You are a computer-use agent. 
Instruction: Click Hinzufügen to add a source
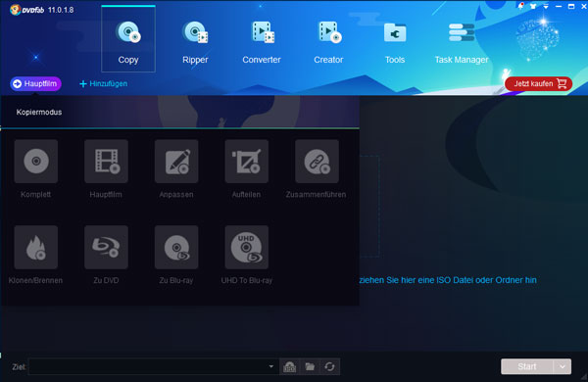[x=104, y=83]
